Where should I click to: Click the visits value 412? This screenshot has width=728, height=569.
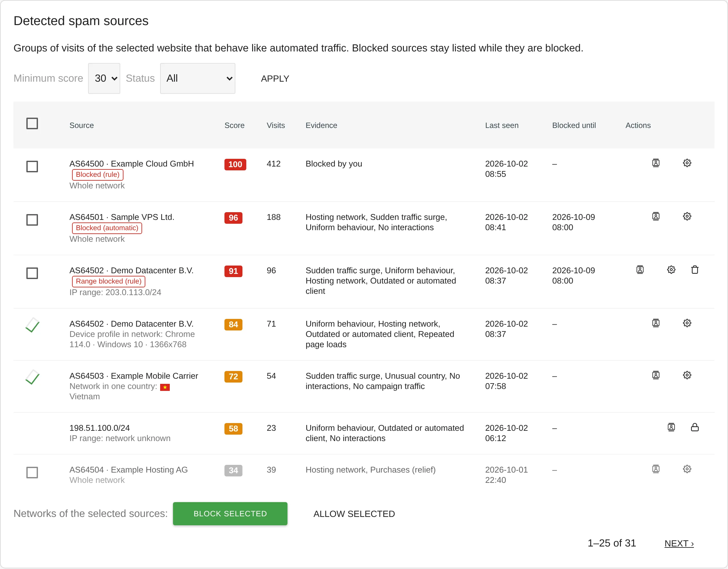pyautogui.click(x=274, y=164)
